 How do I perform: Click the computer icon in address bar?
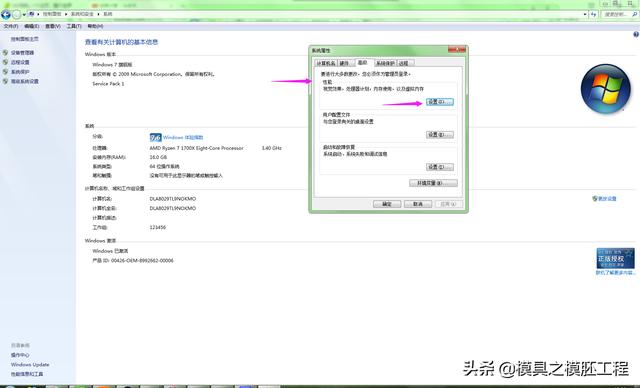(31, 14)
